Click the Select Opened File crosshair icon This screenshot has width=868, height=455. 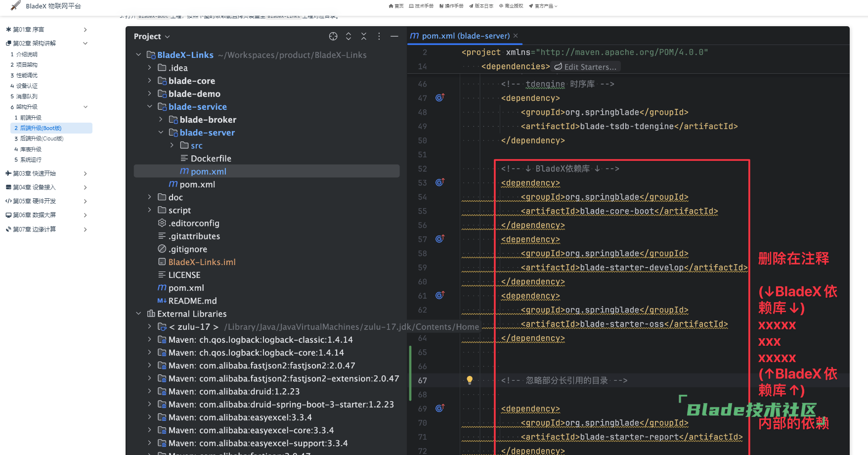(x=333, y=36)
